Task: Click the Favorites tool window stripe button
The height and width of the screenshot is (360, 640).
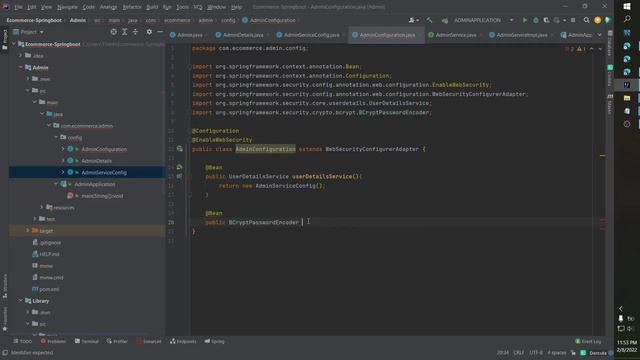Action: (x=4, y=320)
